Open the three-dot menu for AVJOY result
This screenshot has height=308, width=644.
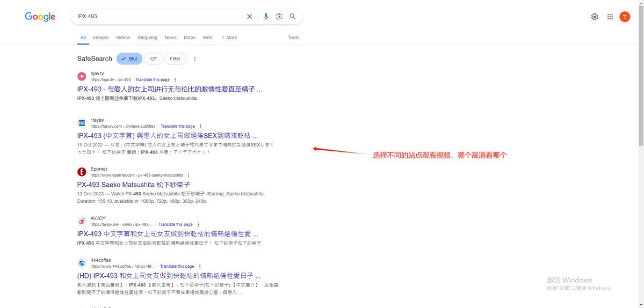(x=198, y=224)
